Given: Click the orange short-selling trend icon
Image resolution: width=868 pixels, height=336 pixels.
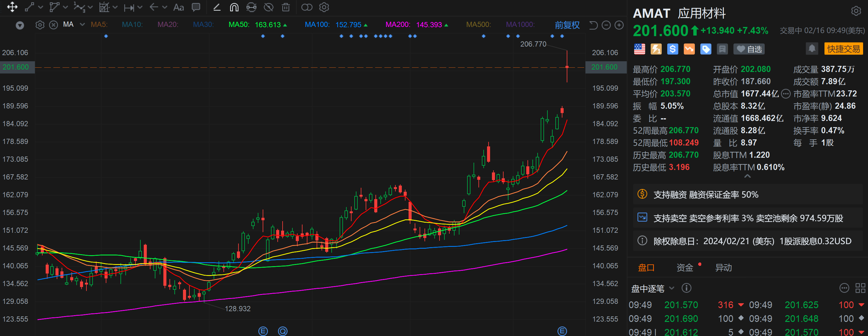Looking at the screenshot, I should 689,49.
